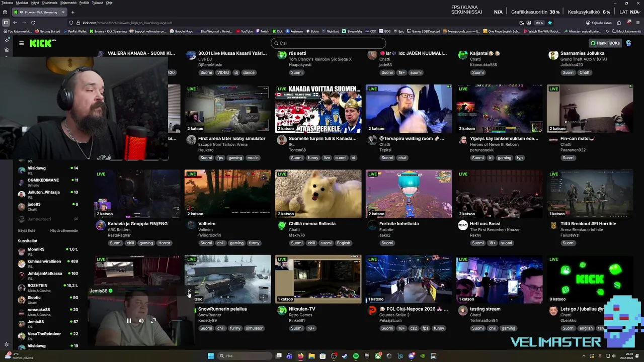Toggle Firefox sidebar button
Viewport: 644px width, 362px height.
pyautogui.click(x=6, y=23)
